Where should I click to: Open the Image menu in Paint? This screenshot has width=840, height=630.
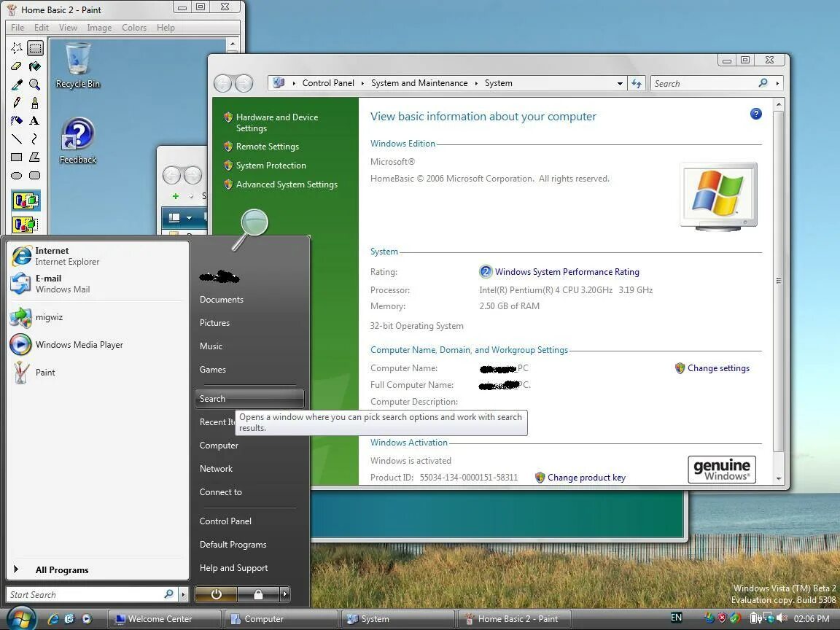pos(99,27)
